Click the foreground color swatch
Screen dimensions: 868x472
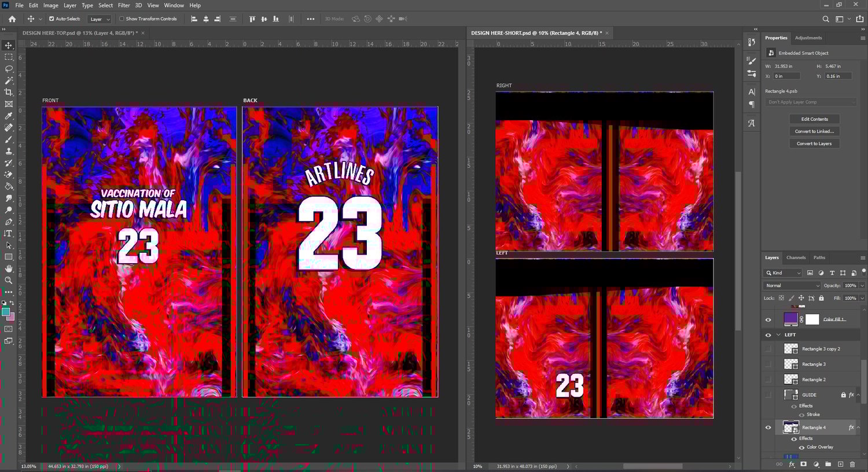pos(6,312)
